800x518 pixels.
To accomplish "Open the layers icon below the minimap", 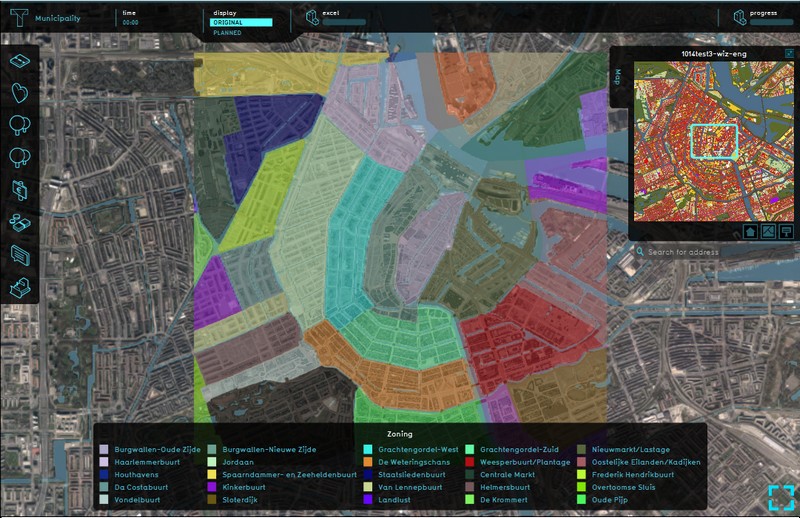I will [769, 231].
